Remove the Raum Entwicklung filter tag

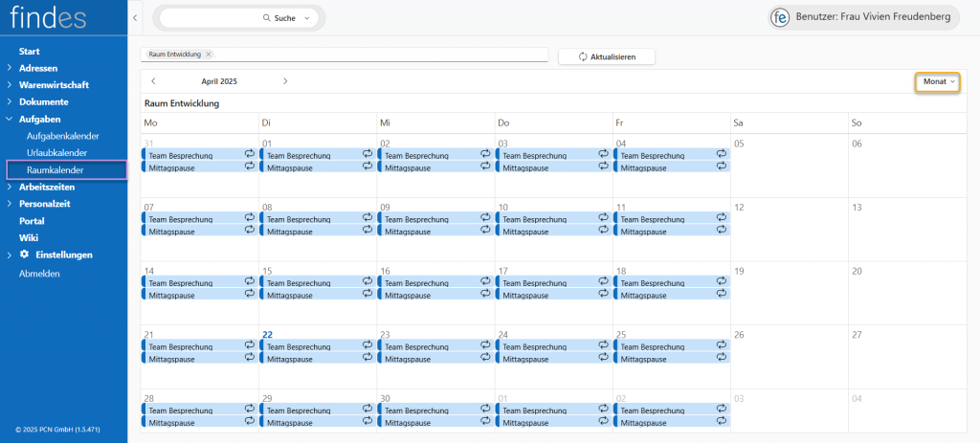pyautogui.click(x=209, y=55)
